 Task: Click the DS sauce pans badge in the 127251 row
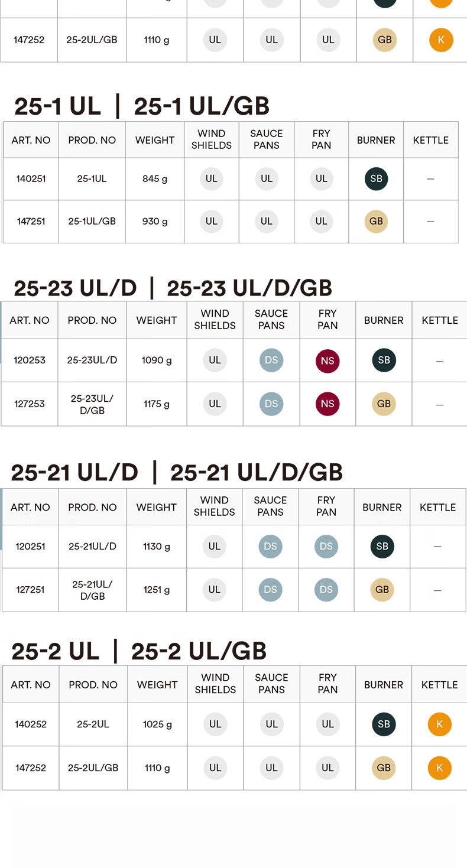[x=270, y=590]
